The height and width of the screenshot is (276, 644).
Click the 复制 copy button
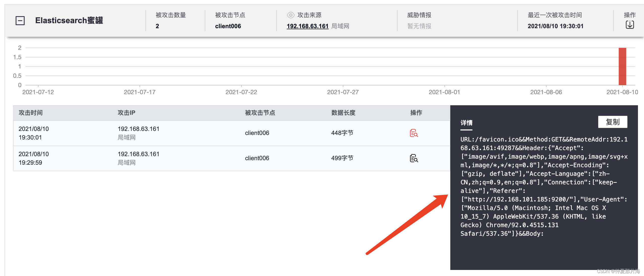click(x=613, y=122)
